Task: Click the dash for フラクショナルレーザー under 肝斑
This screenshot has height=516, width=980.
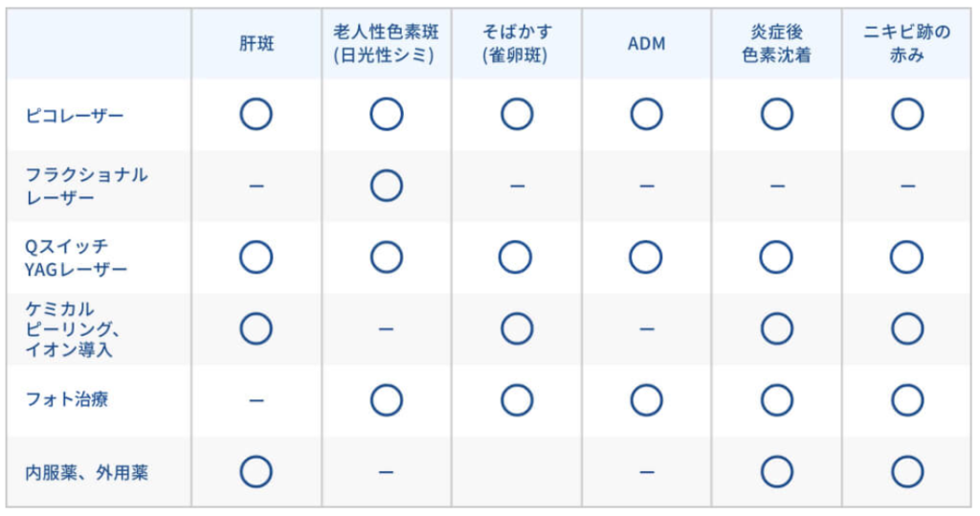Action: tap(256, 186)
